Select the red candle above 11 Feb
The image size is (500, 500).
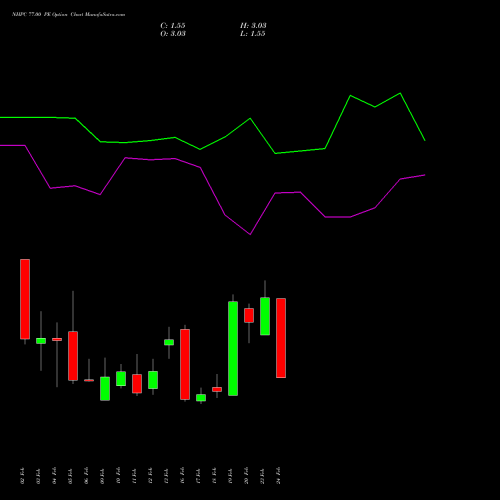tap(137, 384)
